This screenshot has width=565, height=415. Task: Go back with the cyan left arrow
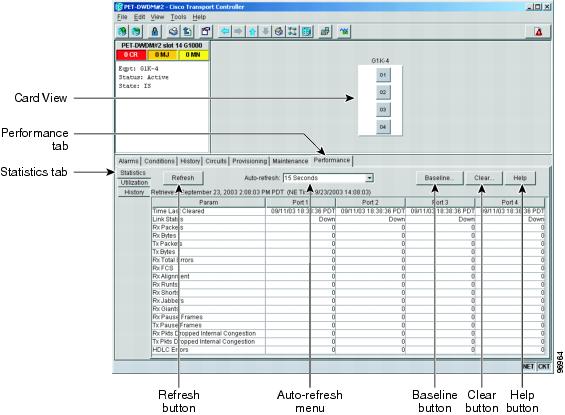coord(225,32)
